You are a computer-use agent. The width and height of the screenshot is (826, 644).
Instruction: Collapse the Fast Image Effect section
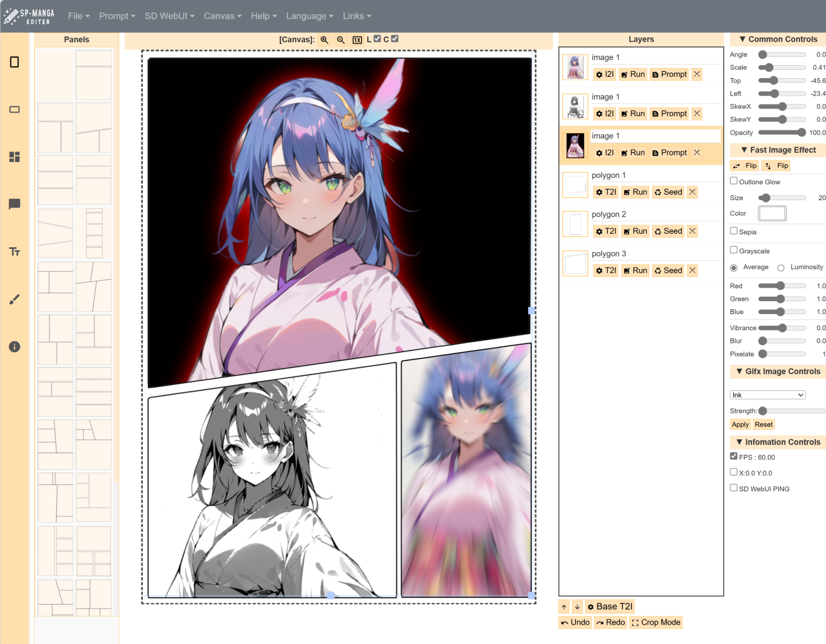click(778, 150)
